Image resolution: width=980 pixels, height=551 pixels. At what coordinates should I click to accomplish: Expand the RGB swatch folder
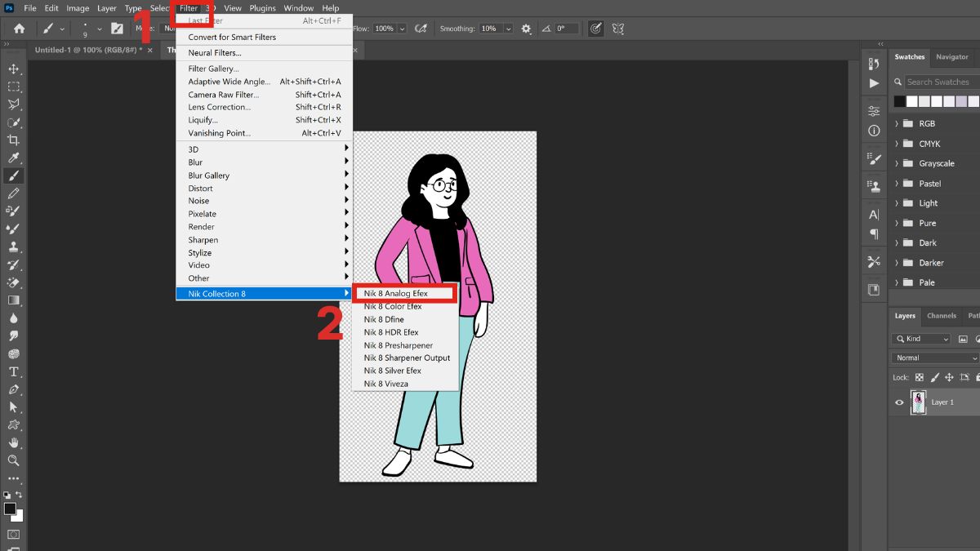click(897, 124)
